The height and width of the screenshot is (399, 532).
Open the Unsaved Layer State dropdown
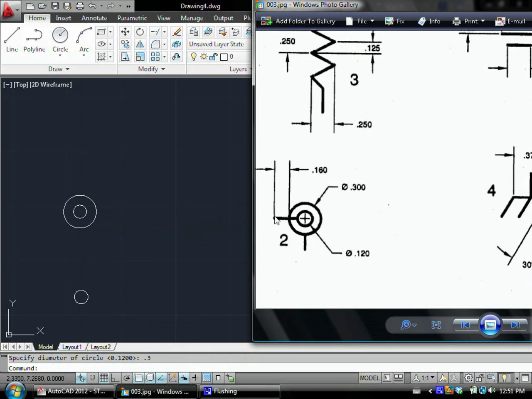[x=219, y=44]
